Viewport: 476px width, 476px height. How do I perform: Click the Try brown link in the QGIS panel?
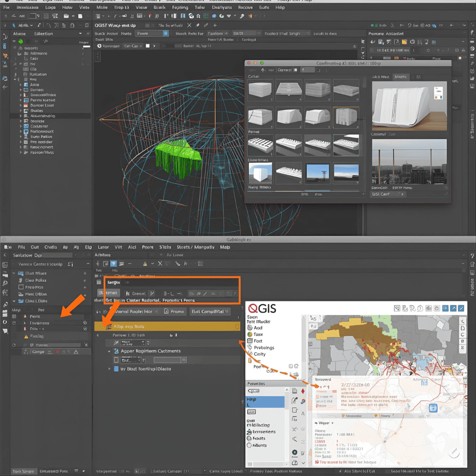[x=346, y=462]
